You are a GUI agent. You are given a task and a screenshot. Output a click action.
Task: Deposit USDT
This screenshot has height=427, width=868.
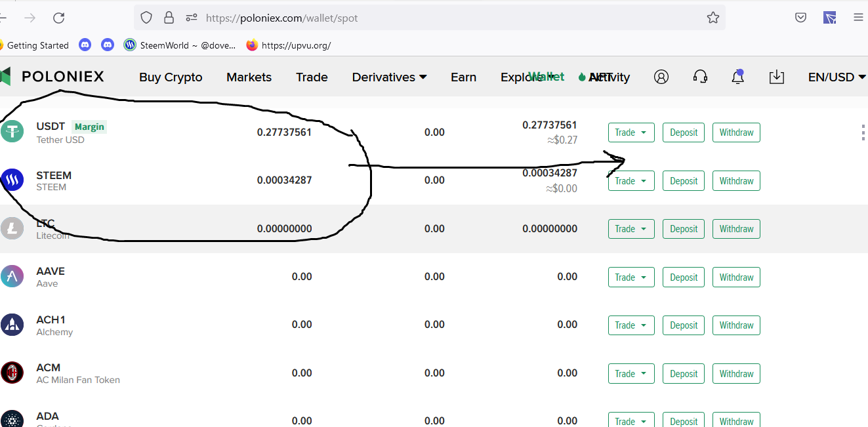tap(684, 132)
